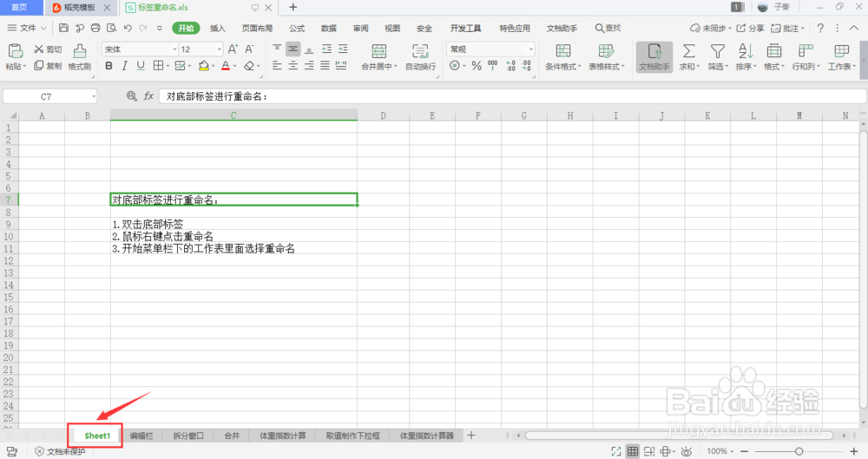
Task: Open Table Style (表格样式) menu
Action: tap(606, 57)
